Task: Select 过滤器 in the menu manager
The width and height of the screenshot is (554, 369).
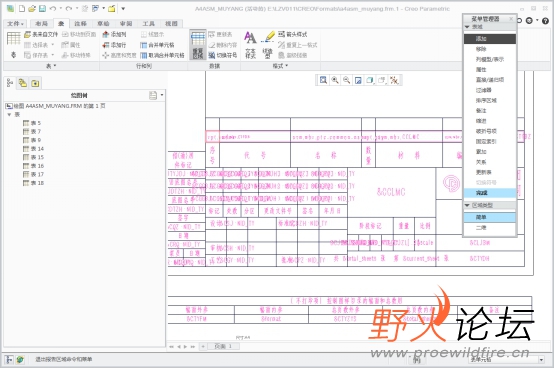Action: click(490, 90)
